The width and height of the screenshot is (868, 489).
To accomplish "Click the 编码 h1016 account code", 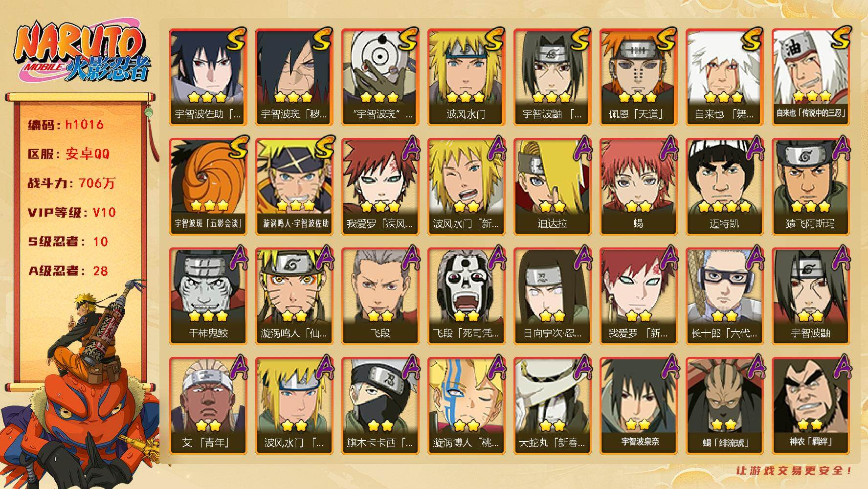I will 66,124.
